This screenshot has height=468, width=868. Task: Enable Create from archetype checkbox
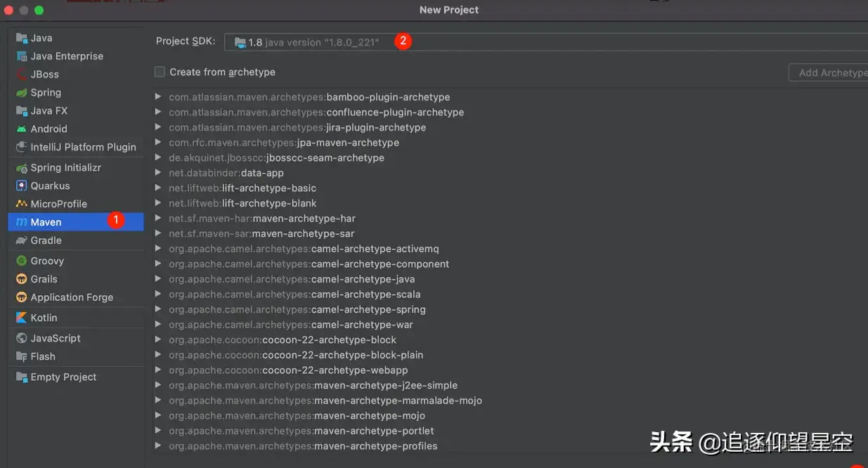point(160,72)
